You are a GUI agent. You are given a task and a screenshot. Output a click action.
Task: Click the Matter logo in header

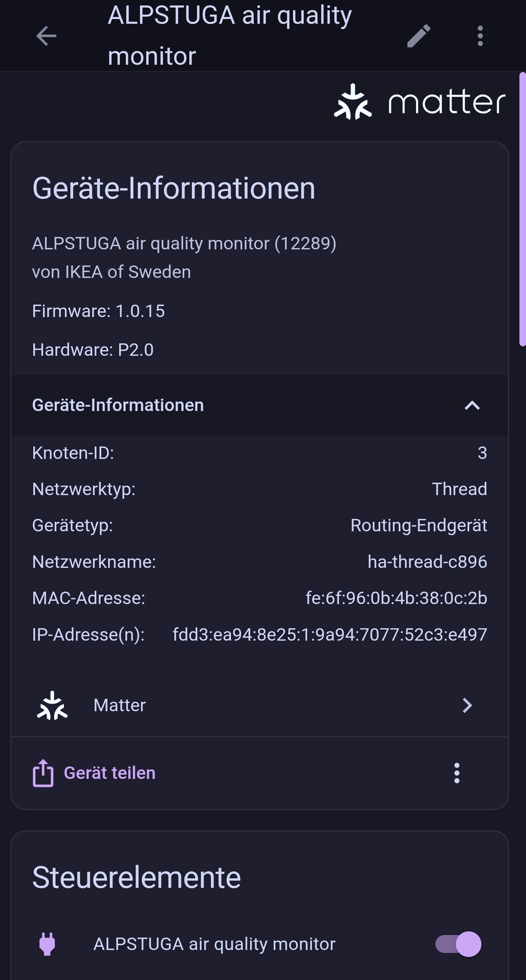(420, 102)
